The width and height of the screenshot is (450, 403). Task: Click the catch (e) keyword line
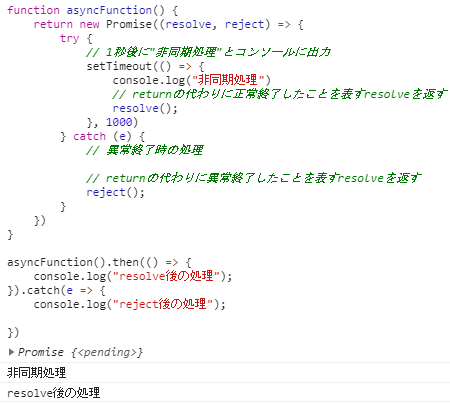pyautogui.click(x=102, y=136)
